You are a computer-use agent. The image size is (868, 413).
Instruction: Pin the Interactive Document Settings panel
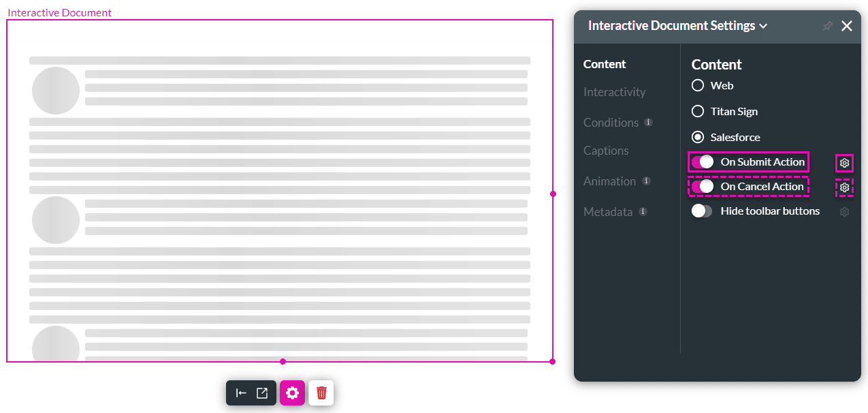(x=826, y=25)
